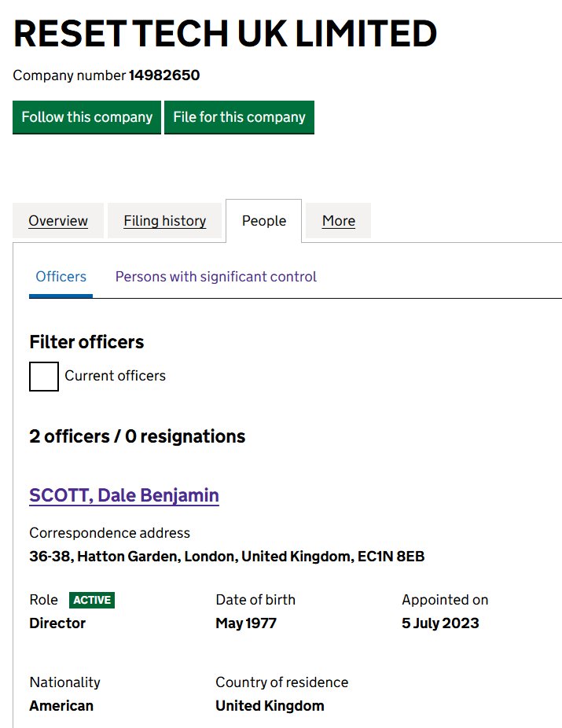View Persons with significant control
Image resolution: width=562 pixels, height=728 pixels.
pos(215,277)
